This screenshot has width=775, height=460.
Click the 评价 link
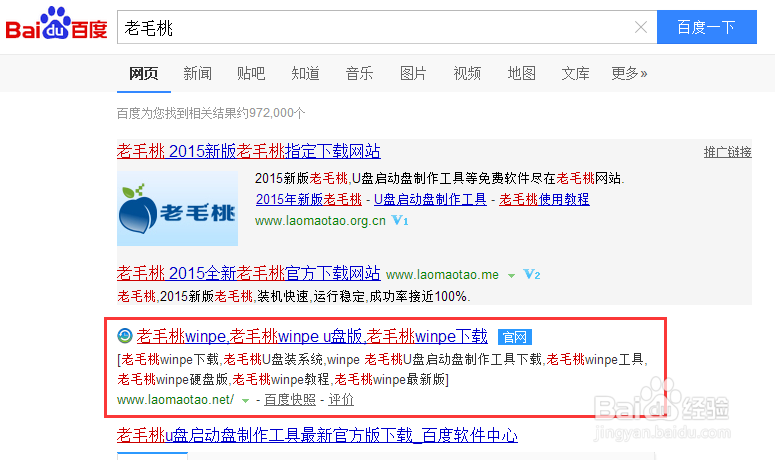(x=341, y=400)
